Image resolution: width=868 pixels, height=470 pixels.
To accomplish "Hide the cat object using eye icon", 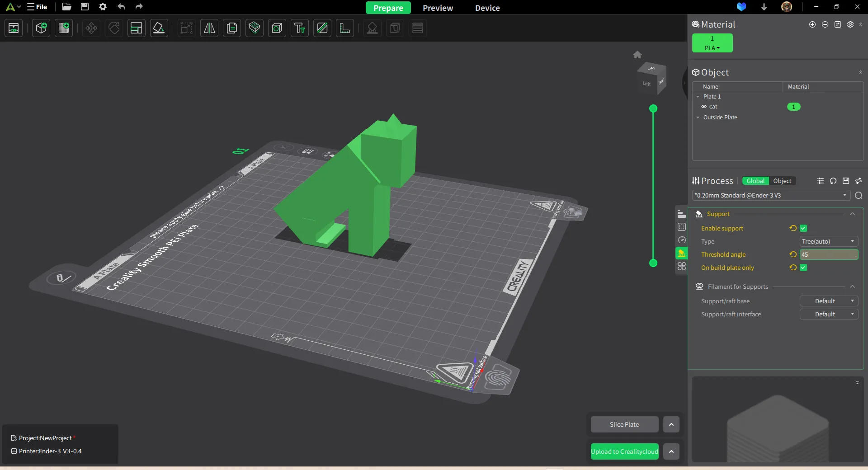I will (704, 107).
